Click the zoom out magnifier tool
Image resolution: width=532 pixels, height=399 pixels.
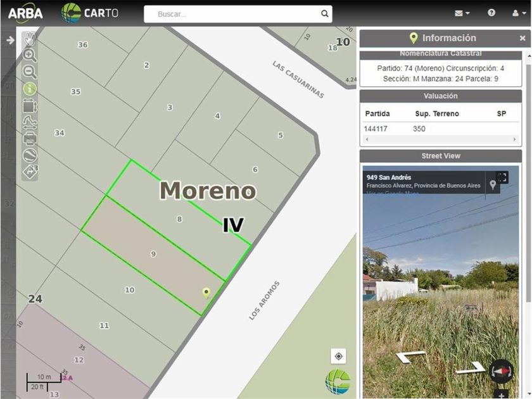[x=30, y=72]
